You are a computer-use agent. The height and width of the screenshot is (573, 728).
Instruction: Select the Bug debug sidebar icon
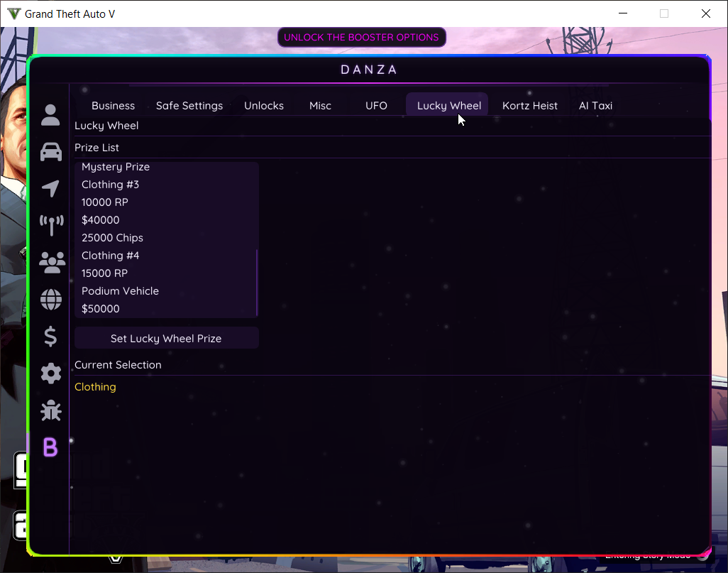[x=51, y=410]
